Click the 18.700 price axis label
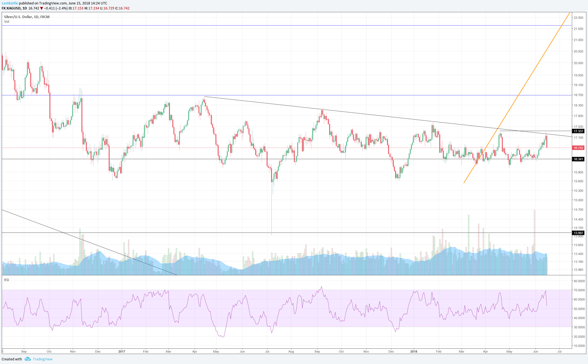 tap(579, 95)
